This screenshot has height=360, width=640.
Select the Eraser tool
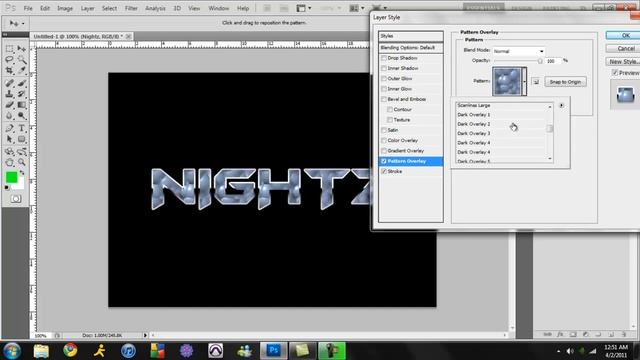click(x=9, y=105)
